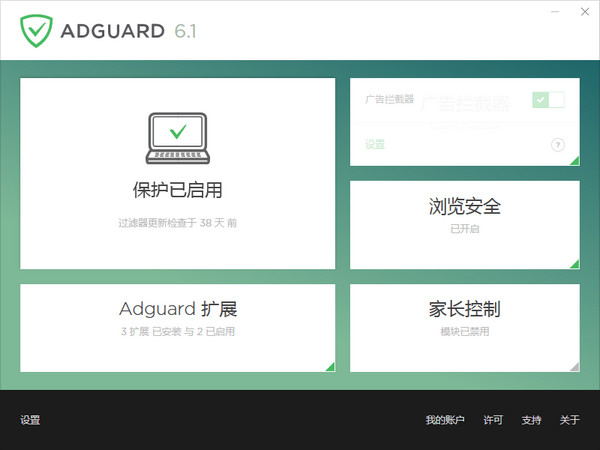Open 设置 link in ad blocker card
This screenshot has width=600, height=450.
tap(374, 145)
